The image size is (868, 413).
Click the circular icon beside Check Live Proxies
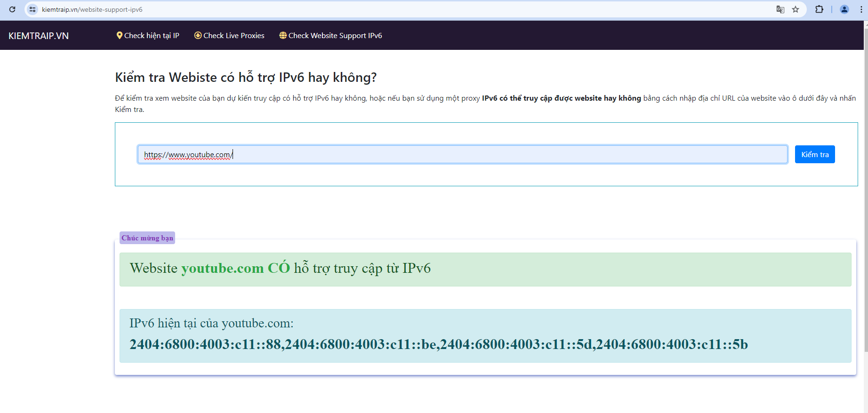(198, 35)
